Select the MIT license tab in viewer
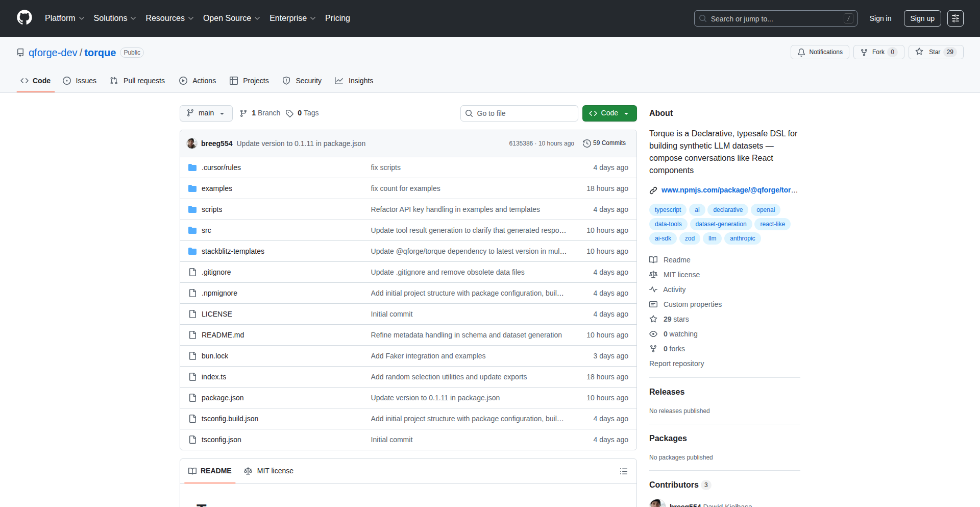The width and height of the screenshot is (980, 507). pos(269,471)
